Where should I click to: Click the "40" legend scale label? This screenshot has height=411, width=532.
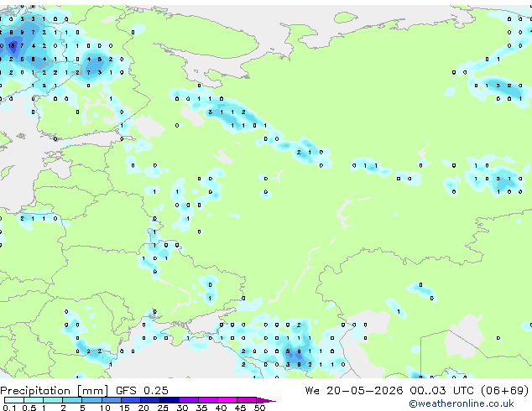coord(221,408)
